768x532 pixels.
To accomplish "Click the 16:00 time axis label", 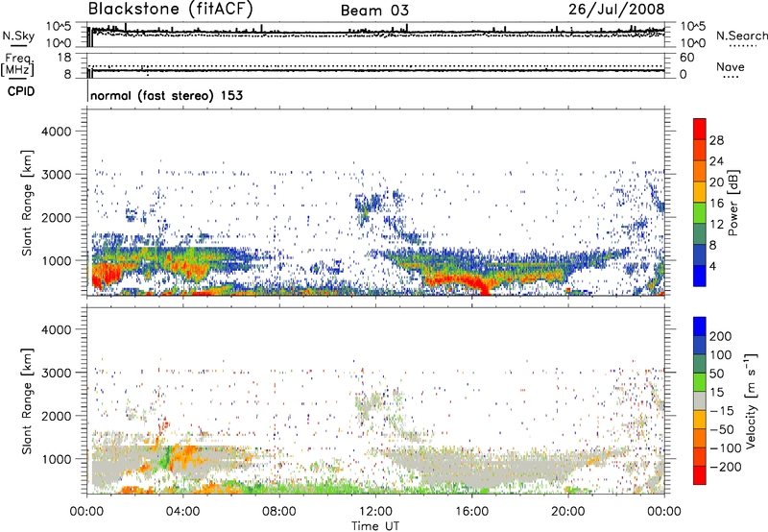I will click(x=471, y=512).
